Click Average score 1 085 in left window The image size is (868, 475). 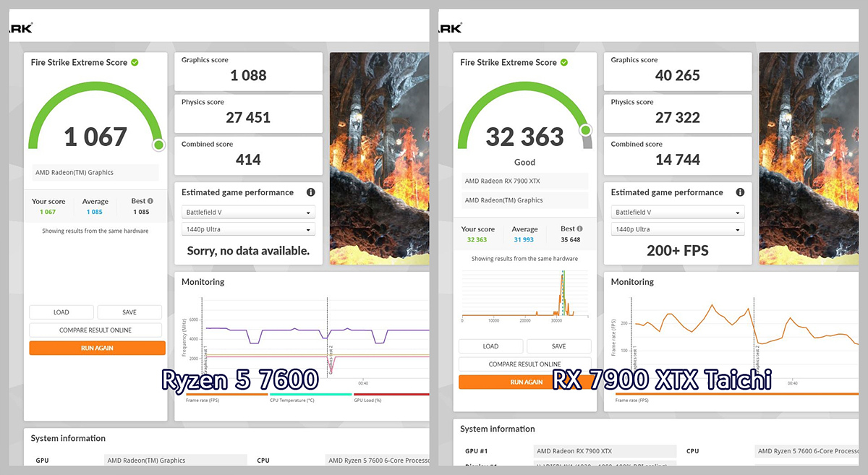pyautogui.click(x=95, y=212)
